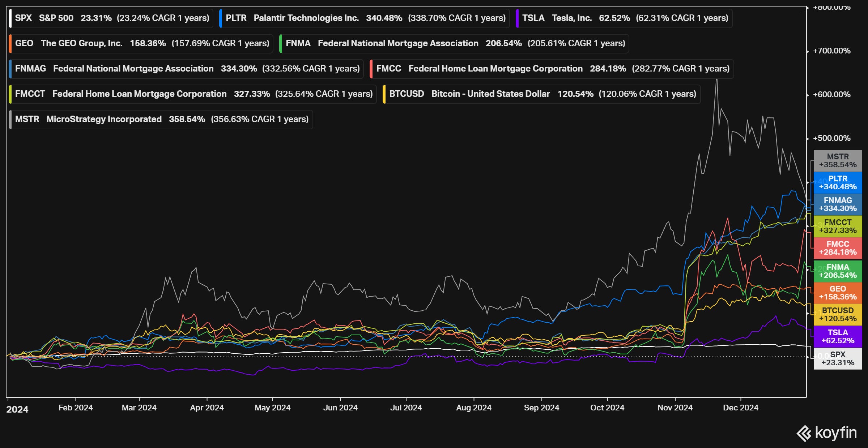Click the Feb 2024 axis label
This screenshot has height=448, width=868.
click(x=76, y=408)
